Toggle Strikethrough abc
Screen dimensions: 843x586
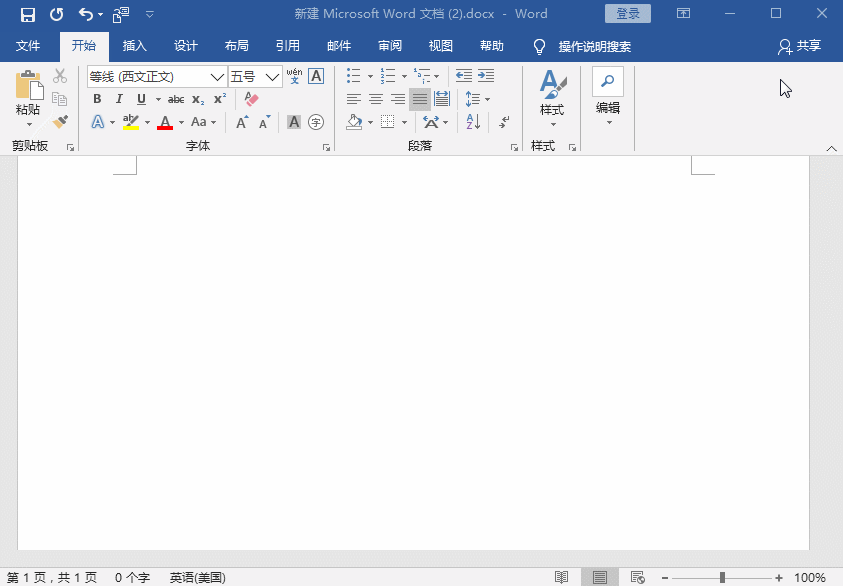[176, 99]
